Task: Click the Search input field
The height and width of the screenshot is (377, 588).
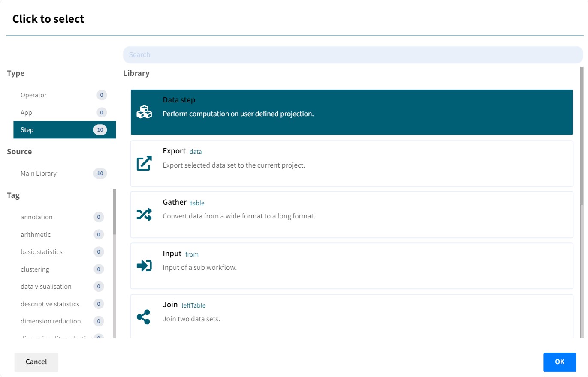Action: (x=353, y=55)
